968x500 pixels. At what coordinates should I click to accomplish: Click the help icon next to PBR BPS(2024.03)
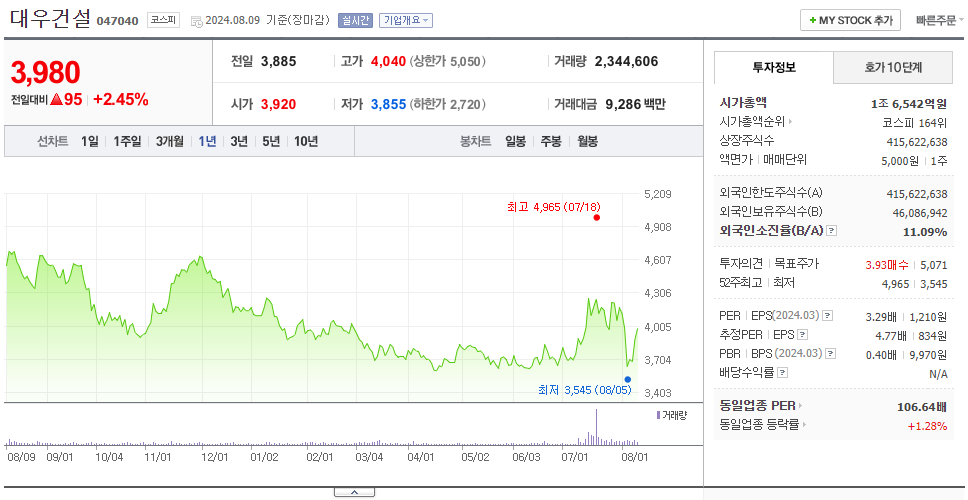tap(831, 354)
